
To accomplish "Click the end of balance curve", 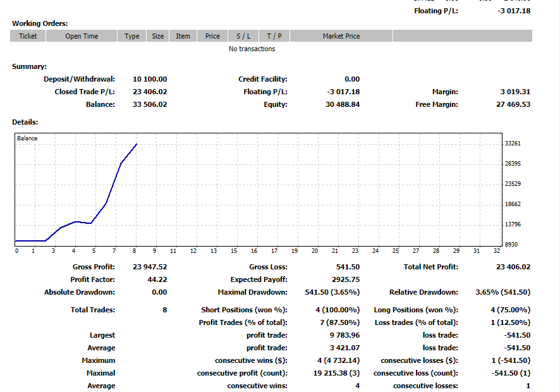I will [x=137, y=144].
